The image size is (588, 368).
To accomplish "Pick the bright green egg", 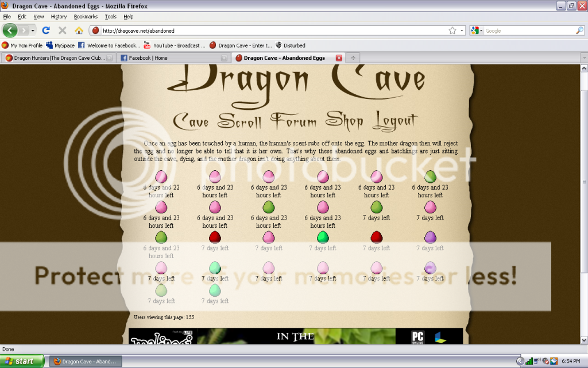I will pos(323,237).
